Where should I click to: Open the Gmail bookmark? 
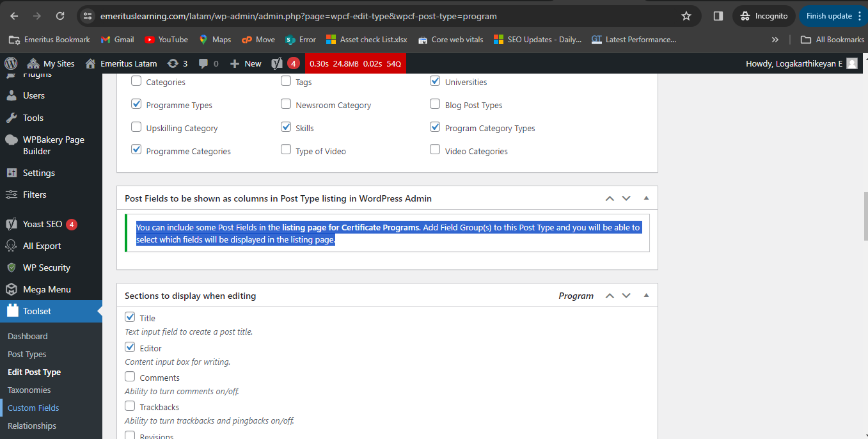pos(118,40)
